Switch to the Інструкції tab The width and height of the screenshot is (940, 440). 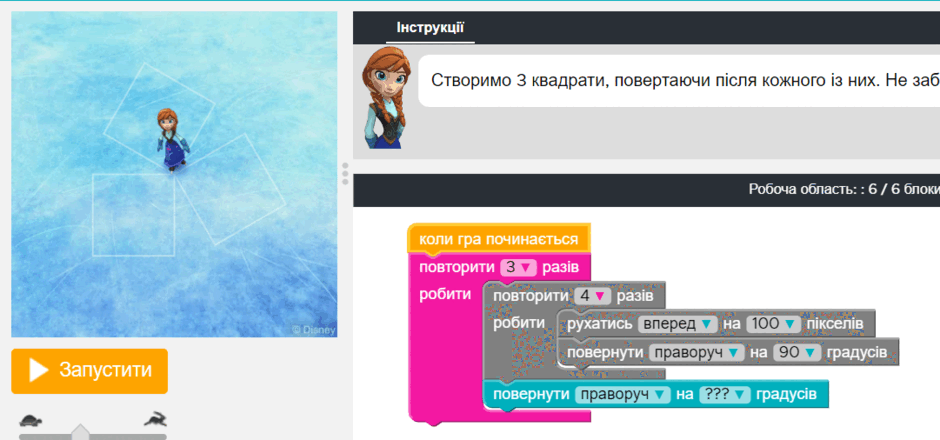tap(430, 28)
